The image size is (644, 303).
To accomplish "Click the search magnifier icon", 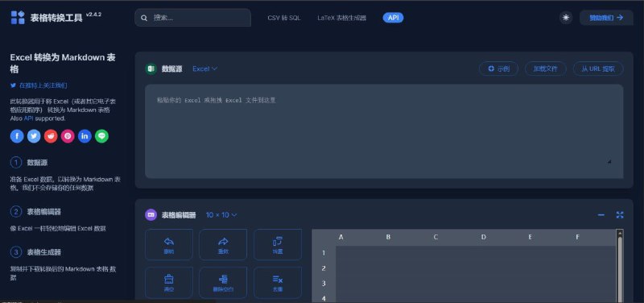I will pos(144,18).
